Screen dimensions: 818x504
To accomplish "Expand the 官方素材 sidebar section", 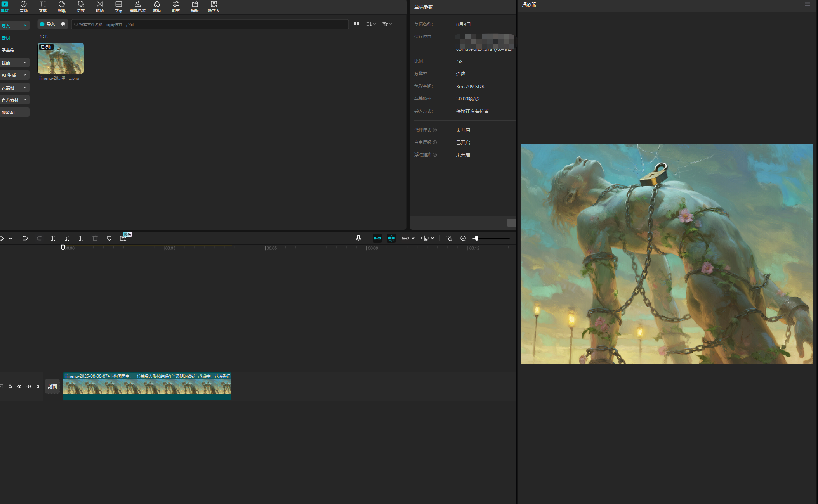I will coord(14,100).
